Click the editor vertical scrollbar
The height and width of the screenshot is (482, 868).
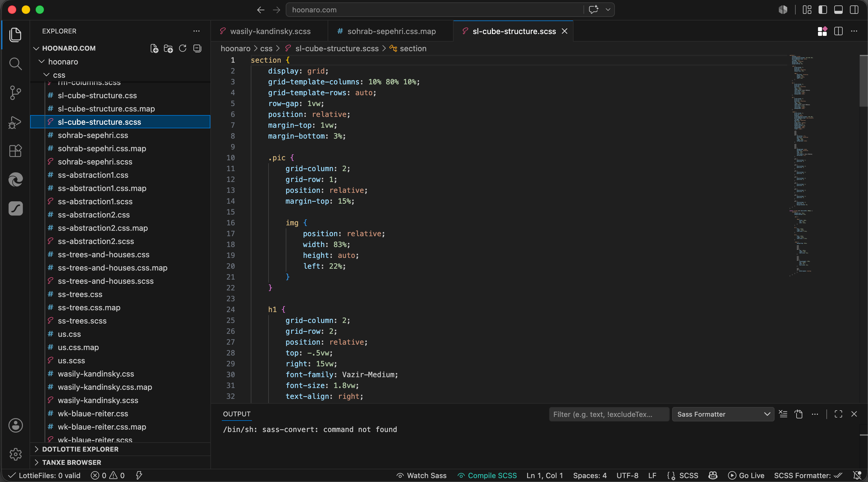[863, 81]
